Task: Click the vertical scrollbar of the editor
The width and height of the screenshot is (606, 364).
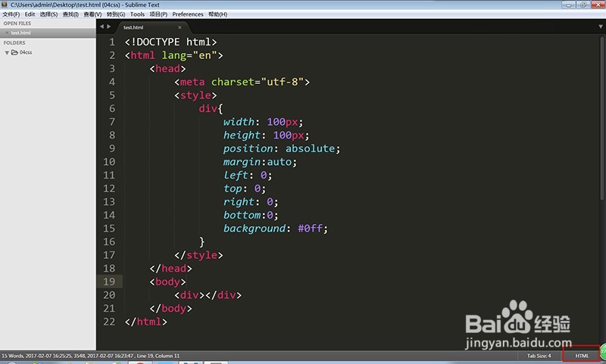Action: (x=601, y=119)
